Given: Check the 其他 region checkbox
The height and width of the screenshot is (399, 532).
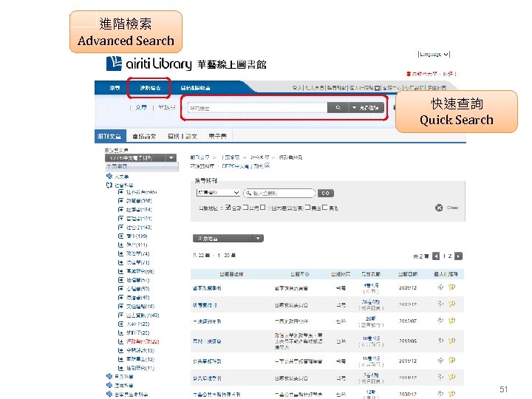Looking at the screenshot, I should coord(325,208).
